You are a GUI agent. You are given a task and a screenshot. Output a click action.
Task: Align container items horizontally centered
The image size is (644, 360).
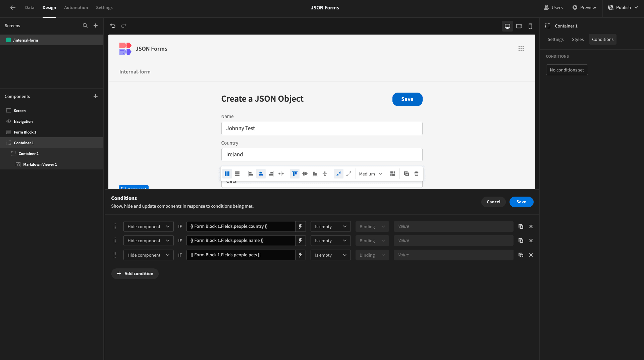click(x=261, y=174)
